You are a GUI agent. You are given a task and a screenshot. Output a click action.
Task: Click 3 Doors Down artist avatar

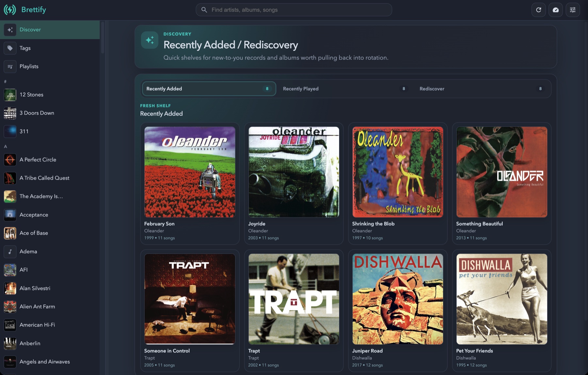coord(10,113)
